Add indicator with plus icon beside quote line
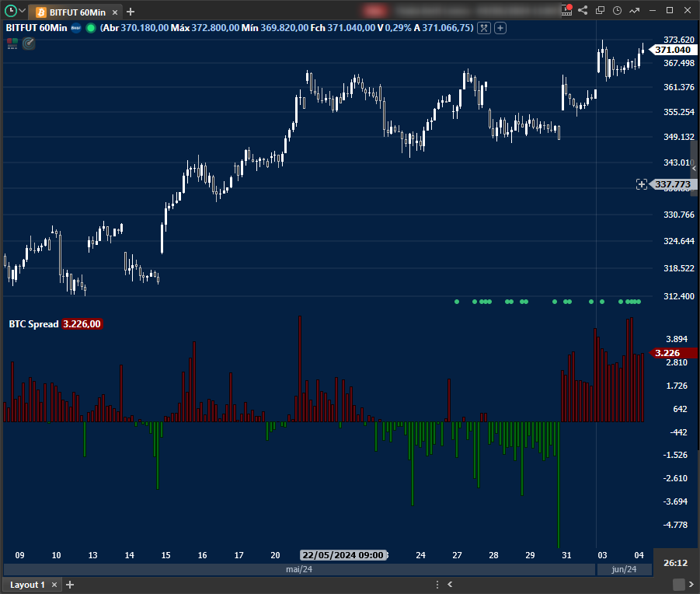Viewport: 700px width, 594px height. pyautogui.click(x=500, y=28)
